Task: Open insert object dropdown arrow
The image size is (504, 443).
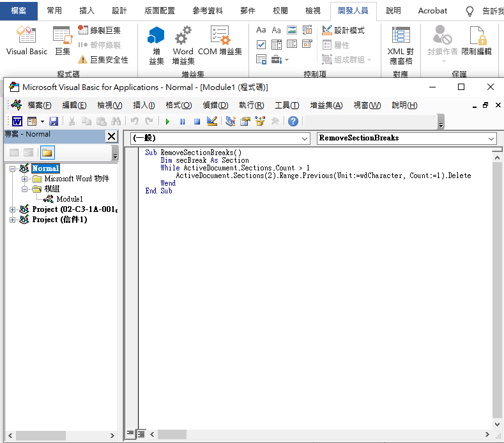Action: click(x=42, y=121)
